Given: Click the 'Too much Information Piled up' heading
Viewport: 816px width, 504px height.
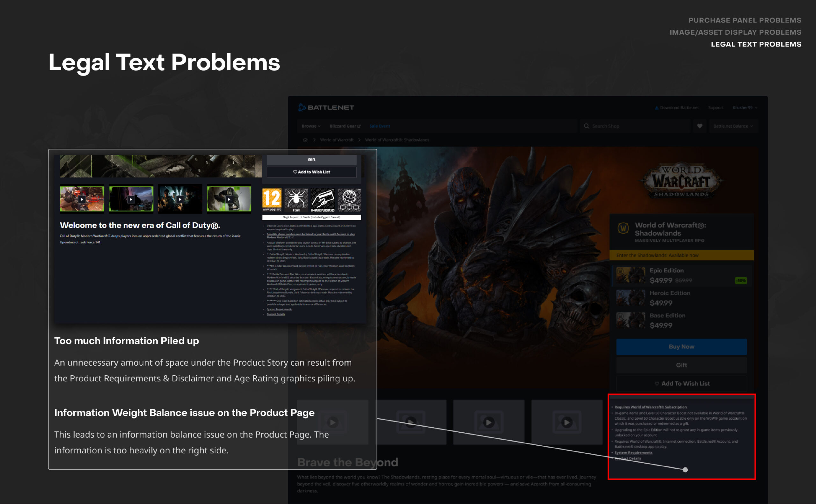Looking at the screenshot, I should 127,341.
